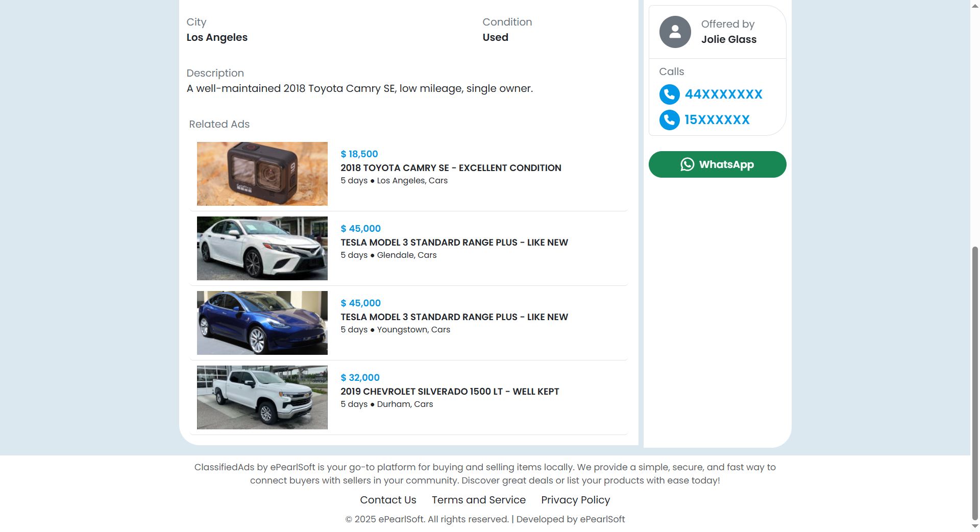Image resolution: width=980 pixels, height=532 pixels.
Task: Open the Glendale Tesla Model 3 ad title
Action: (x=454, y=243)
